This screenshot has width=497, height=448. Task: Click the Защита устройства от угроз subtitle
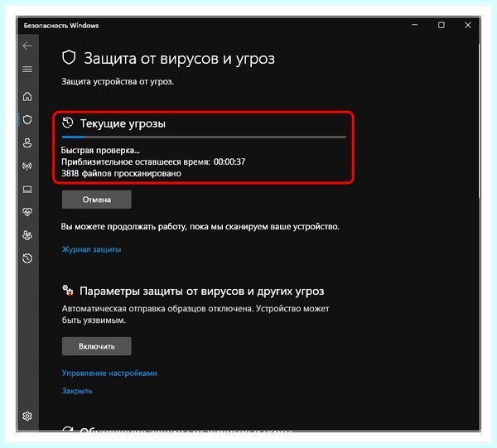(118, 82)
